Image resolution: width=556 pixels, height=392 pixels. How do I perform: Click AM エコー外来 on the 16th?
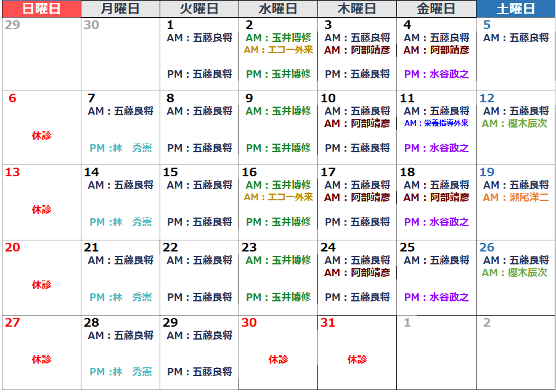pyautogui.click(x=279, y=197)
